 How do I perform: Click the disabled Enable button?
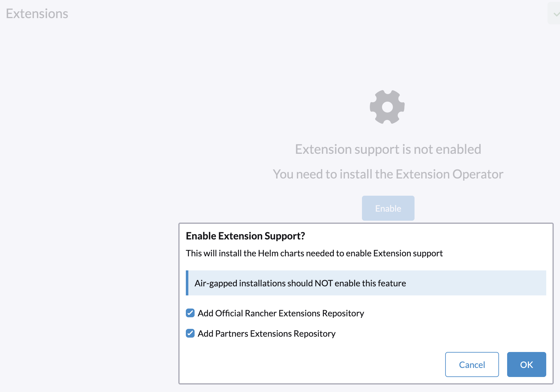[x=388, y=208]
